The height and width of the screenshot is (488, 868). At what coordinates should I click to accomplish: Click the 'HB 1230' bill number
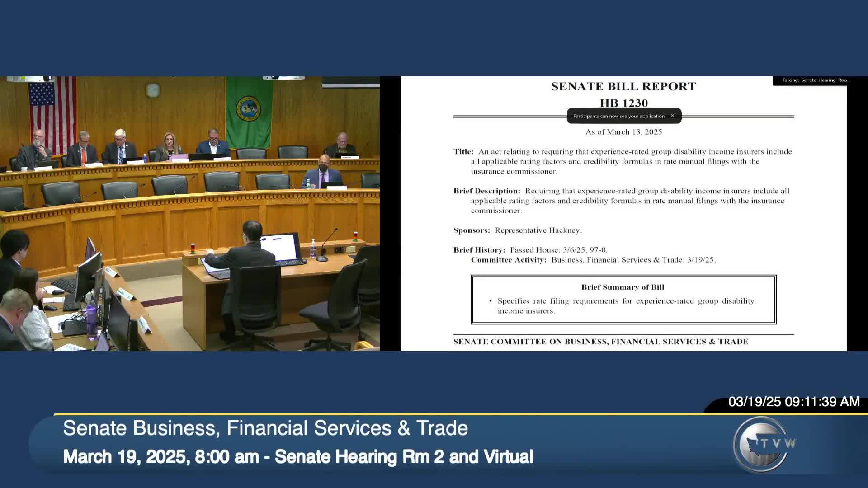(623, 103)
